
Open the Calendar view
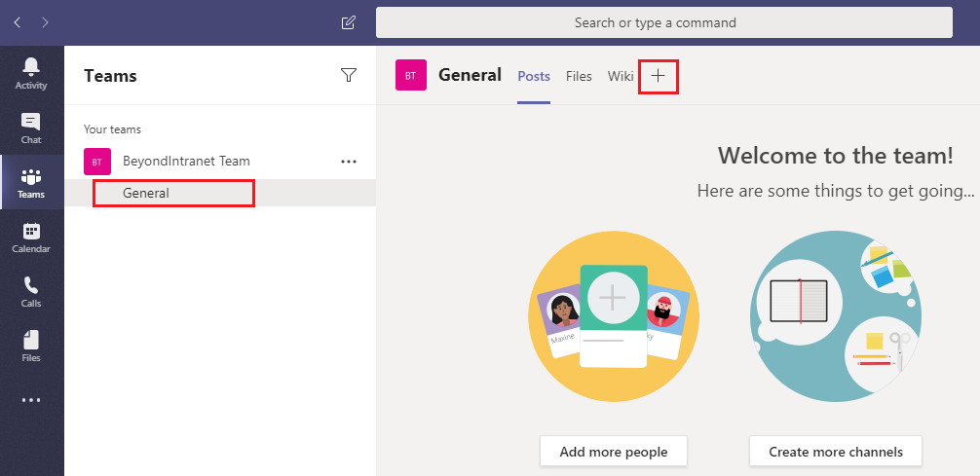point(31,238)
